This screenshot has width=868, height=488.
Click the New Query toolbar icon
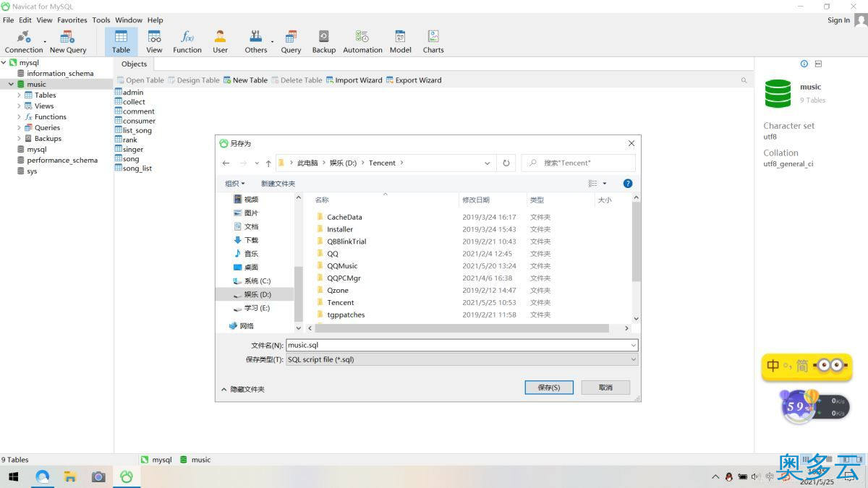[x=68, y=42]
